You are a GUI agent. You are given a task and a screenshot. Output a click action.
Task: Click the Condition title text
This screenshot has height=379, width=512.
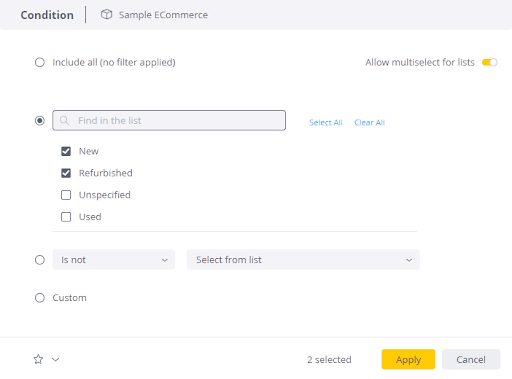tap(47, 15)
